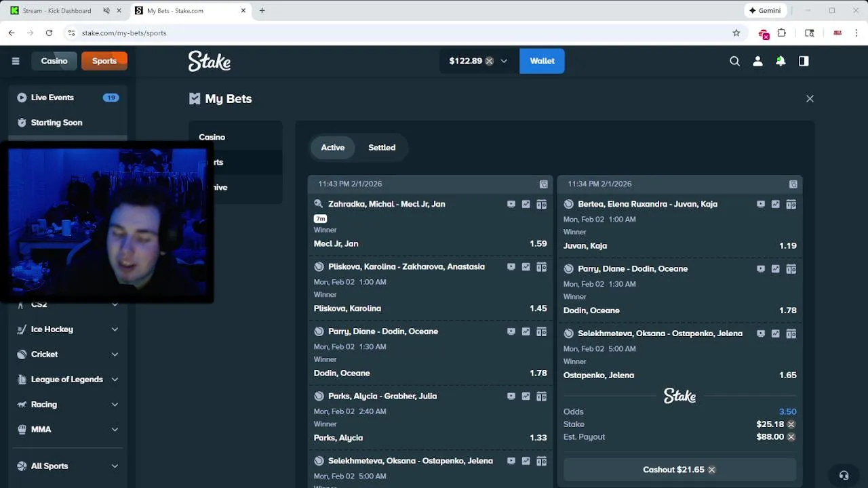Open scoreboard for Bertea - Juvan match
The width and height of the screenshot is (868, 488).
791,204
